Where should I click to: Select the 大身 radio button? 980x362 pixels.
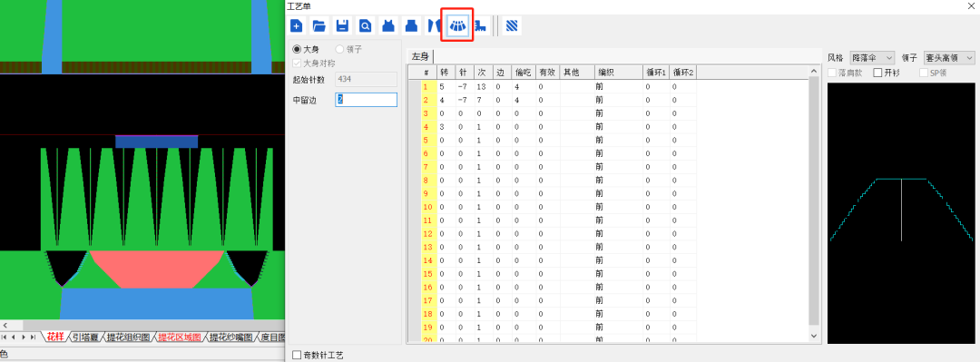coord(297,49)
